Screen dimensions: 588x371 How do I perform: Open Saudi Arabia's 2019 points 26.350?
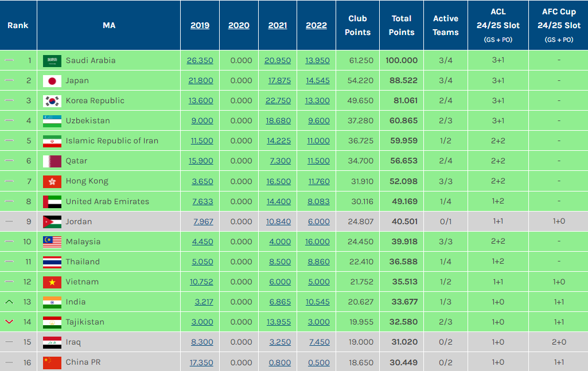[x=200, y=61]
